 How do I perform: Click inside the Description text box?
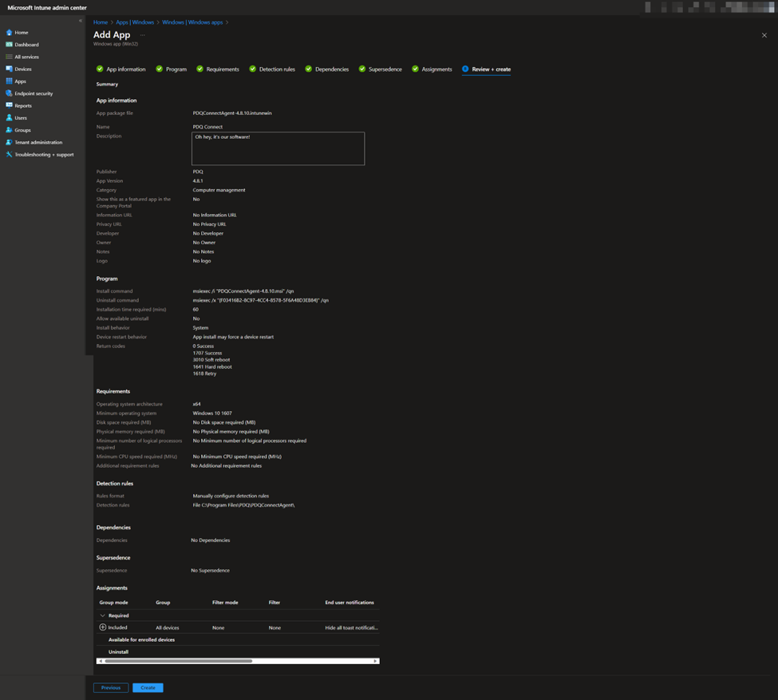[x=278, y=148]
